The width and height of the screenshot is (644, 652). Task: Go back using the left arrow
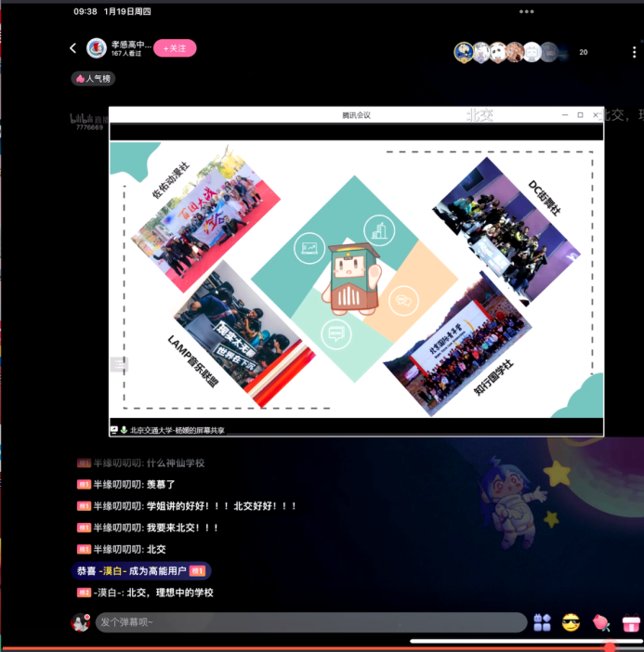(x=73, y=48)
